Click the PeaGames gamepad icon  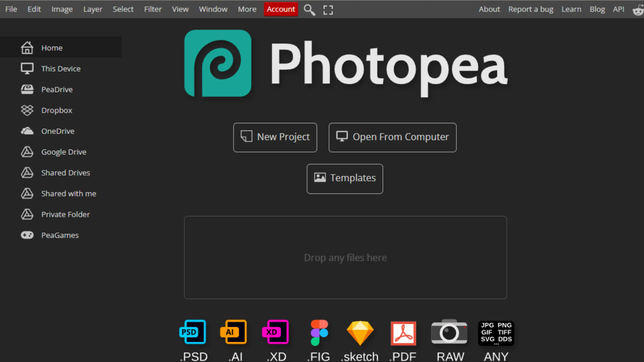click(x=27, y=235)
